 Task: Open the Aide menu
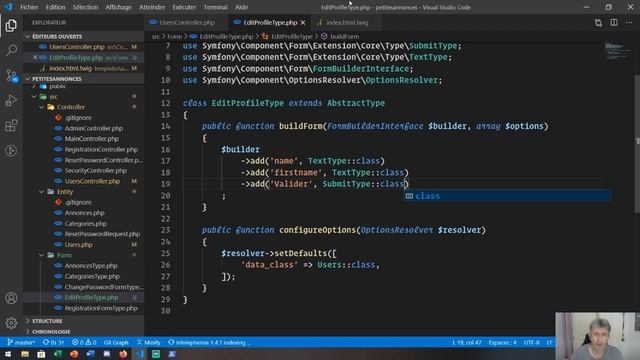(x=241, y=7)
